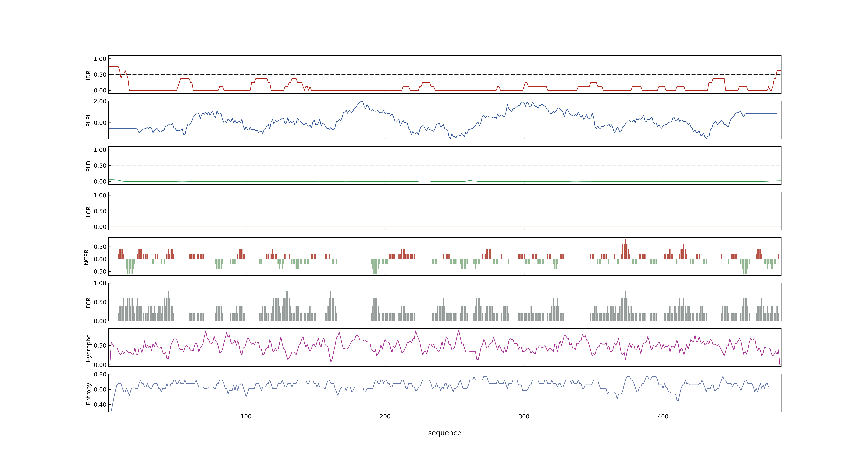
Task: Click the 0.50 tick of FCR panel
Action: 100,302
